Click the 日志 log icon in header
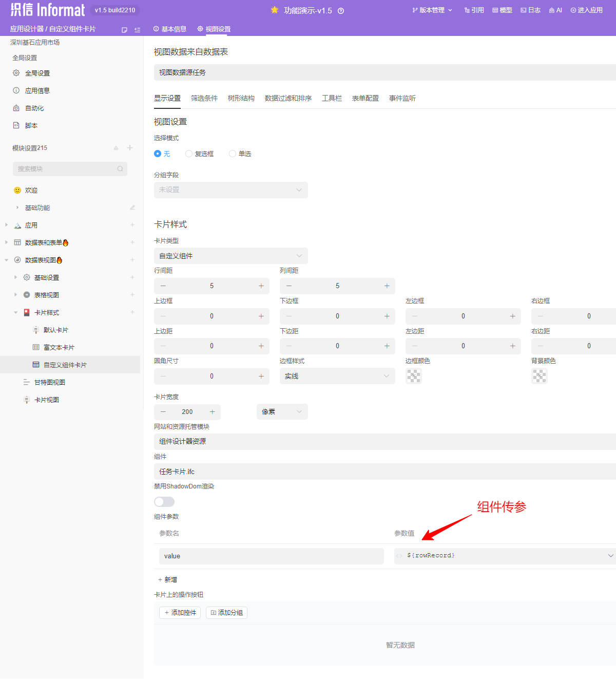The image size is (616, 679). (524, 10)
